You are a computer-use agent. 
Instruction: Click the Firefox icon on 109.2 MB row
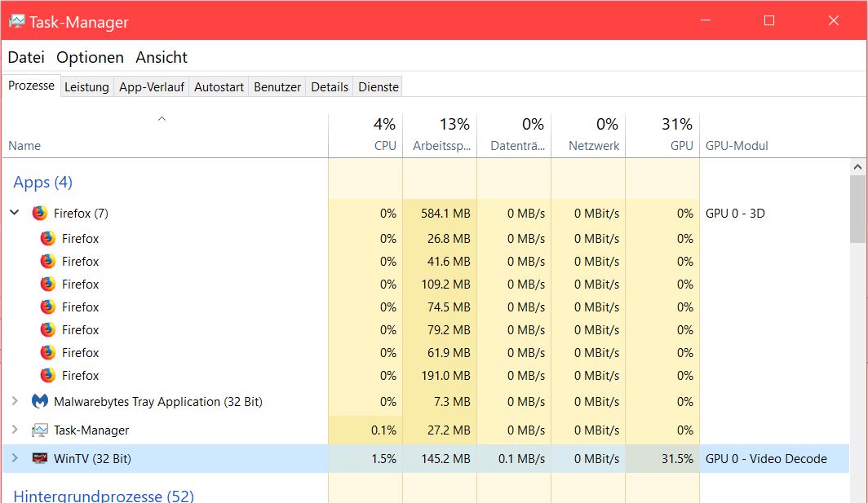coord(48,285)
